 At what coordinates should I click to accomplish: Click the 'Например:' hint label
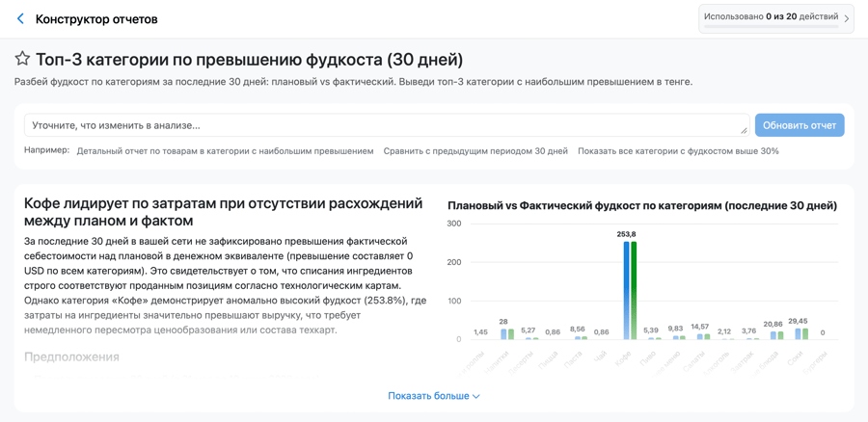pyautogui.click(x=47, y=150)
